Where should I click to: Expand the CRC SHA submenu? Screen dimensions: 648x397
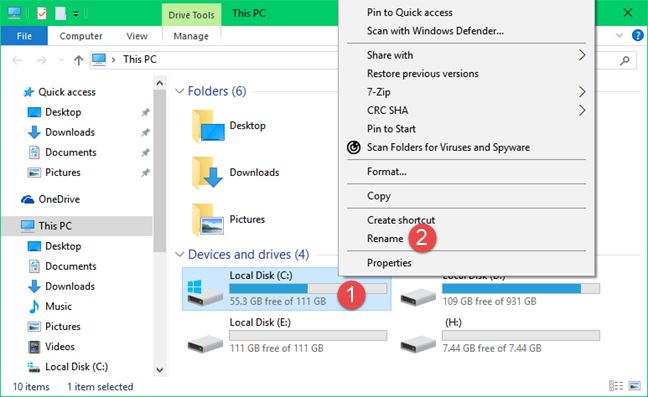click(x=467, y=110)
